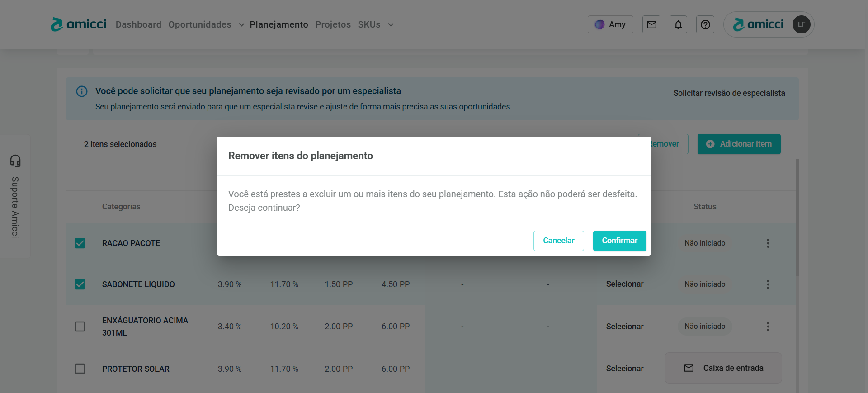Open options menu for SABONETE LIQUIDO row
Screen dimensions: 868x393
(x=768, y=284)
